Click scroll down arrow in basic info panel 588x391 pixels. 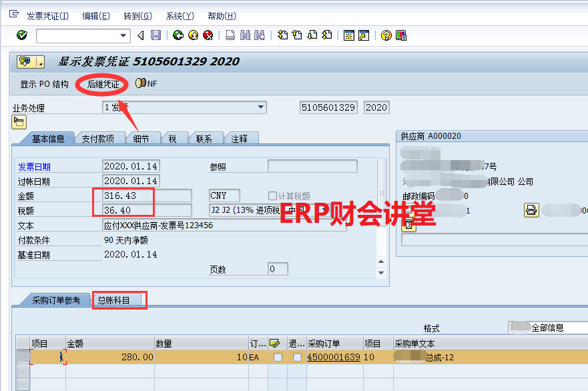[x=381, y=272]
